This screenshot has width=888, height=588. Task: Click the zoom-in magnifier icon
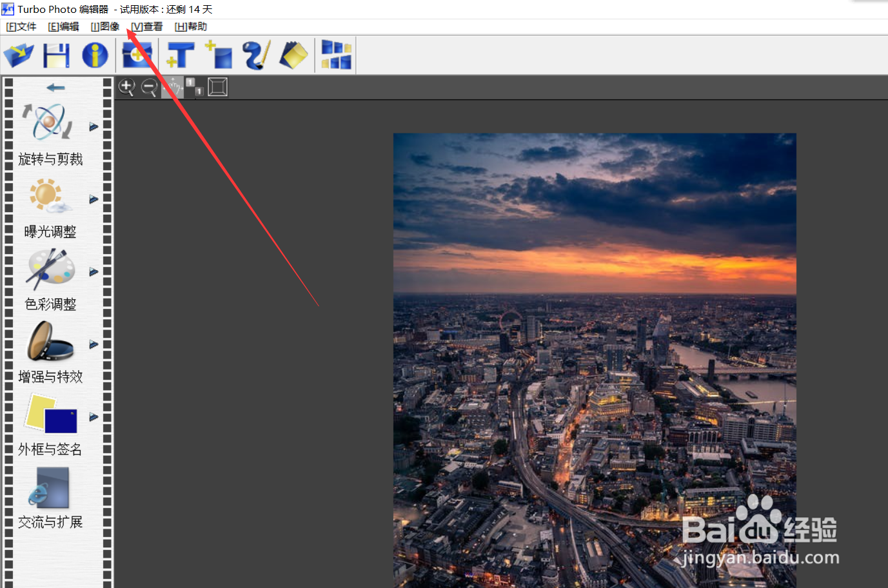point(127,87)
